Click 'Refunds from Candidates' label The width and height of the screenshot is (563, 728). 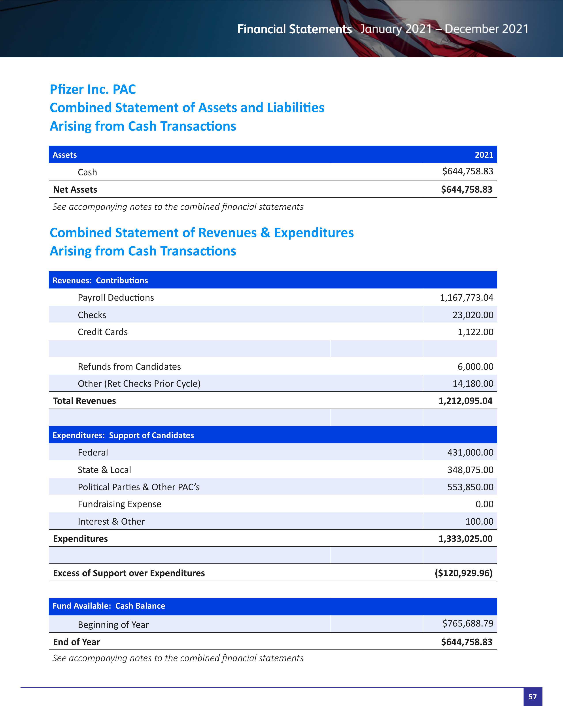pyautogui.click(x=129, y=367)
